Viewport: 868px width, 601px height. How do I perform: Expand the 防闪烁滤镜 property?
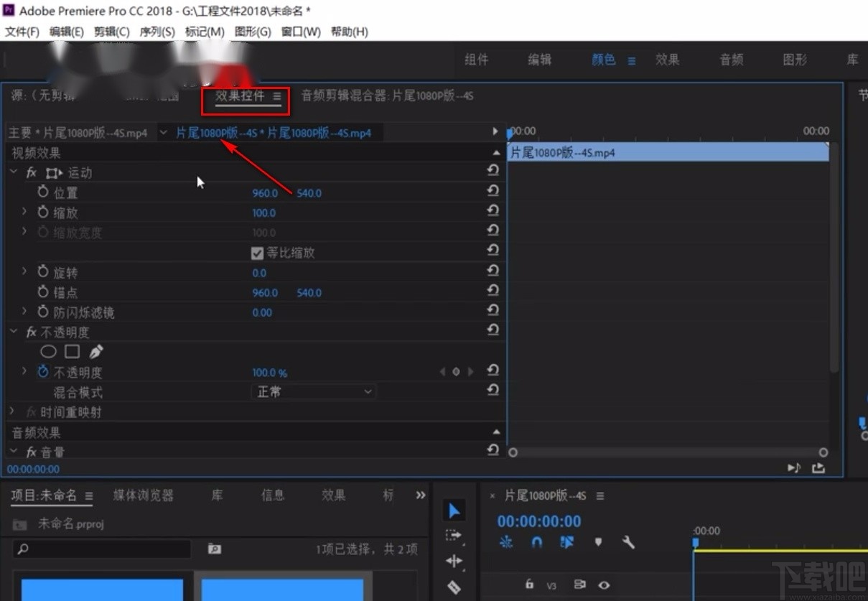pyautogui.click(x=24, y=312)
